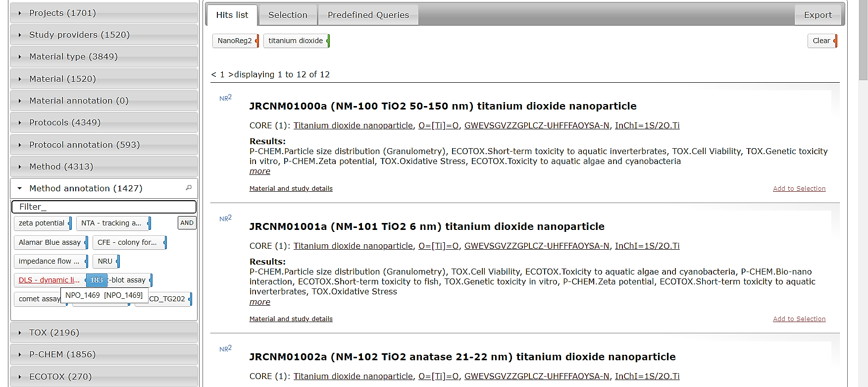Image resolution: width=868 pixels, height=387 pixels.
Task: Focus the Filter_ text input field
Action: [x=104, y=207]
